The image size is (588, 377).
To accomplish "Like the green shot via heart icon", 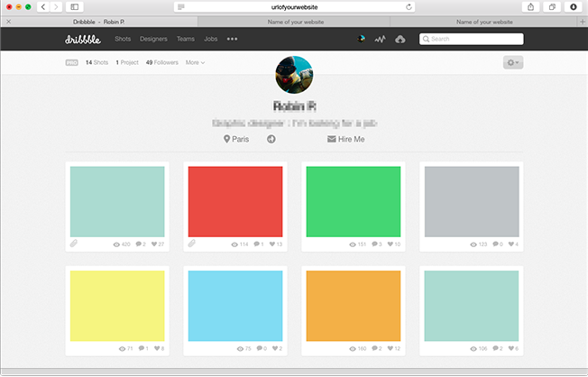I will tap(389, 244).
